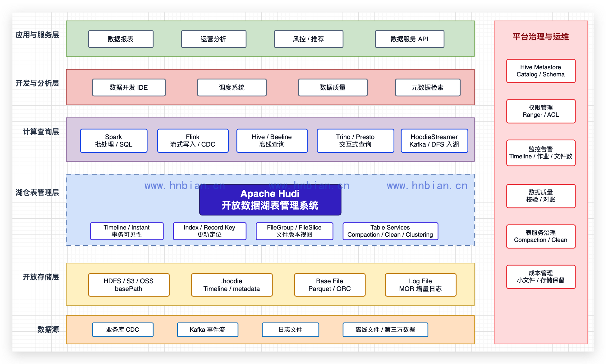
Task: Select the 数据开发 IDE box
Action: 129,88
